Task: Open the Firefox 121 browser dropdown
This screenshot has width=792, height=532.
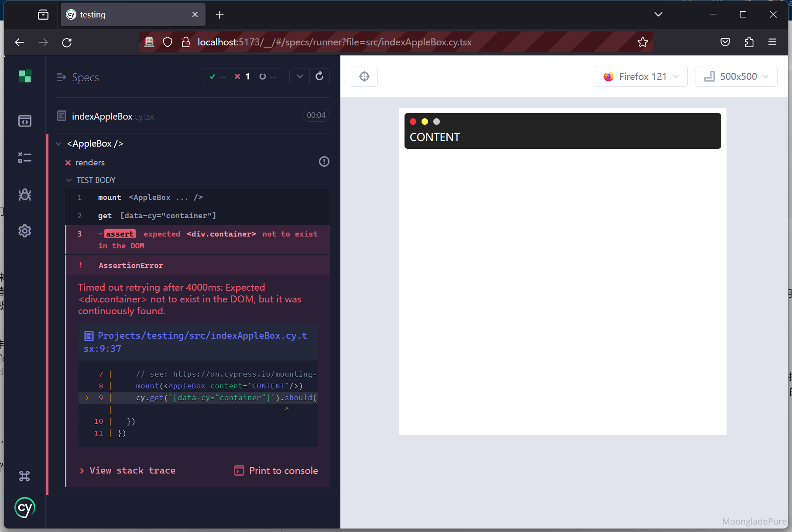Action: [641, 77]
